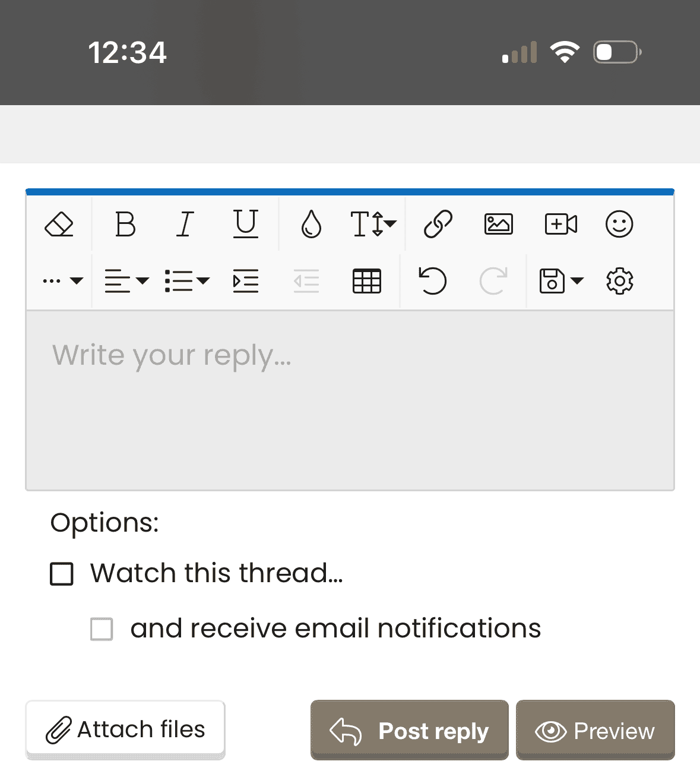Screen dimensions: 700x780
Task: Tap the cellular signal bars icon
Action: click(520, 52)
